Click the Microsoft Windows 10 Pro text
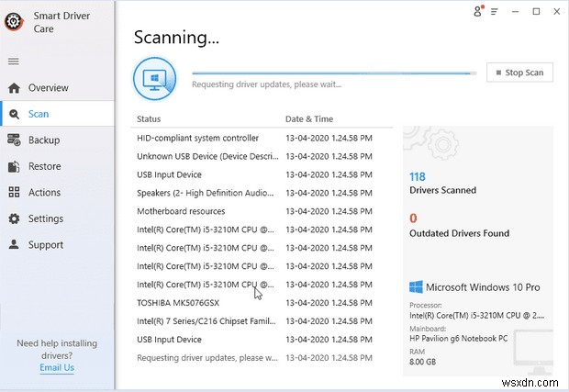This screenshot has width=569, height=392. [x=483, y=287]
